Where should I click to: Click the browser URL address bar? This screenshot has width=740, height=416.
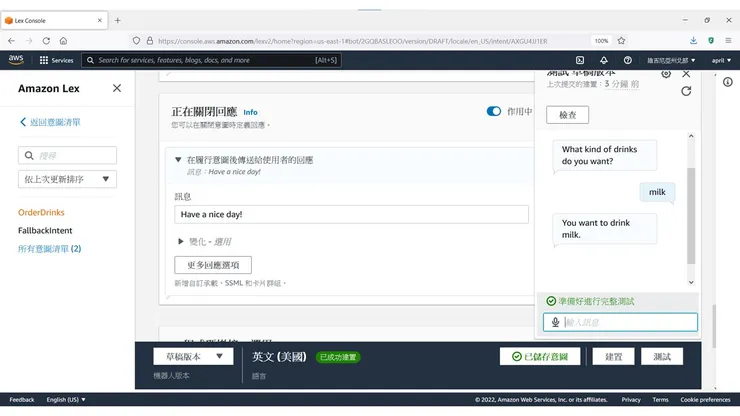click(353, 41)
